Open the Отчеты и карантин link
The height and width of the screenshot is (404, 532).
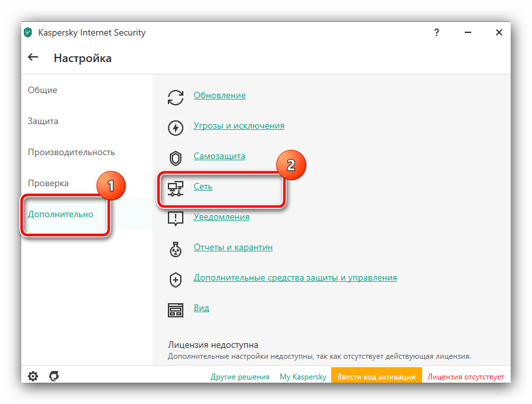[x=233, y=247]
